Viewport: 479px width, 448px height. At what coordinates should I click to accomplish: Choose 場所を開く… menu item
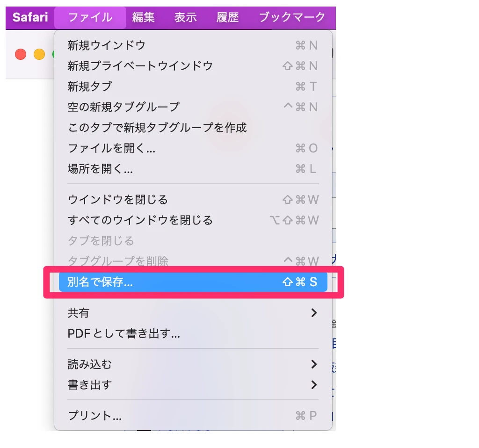tap(193, 168)
